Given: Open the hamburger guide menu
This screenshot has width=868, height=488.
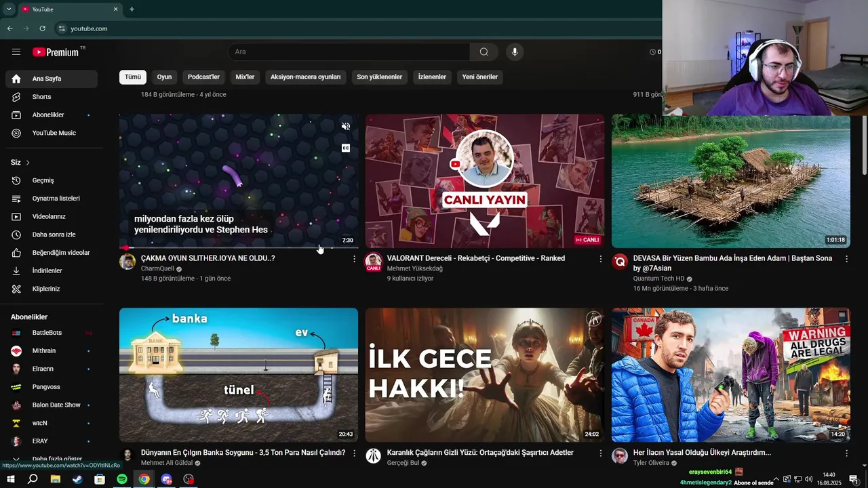Looking at the screenshot, I should point(16,52).
